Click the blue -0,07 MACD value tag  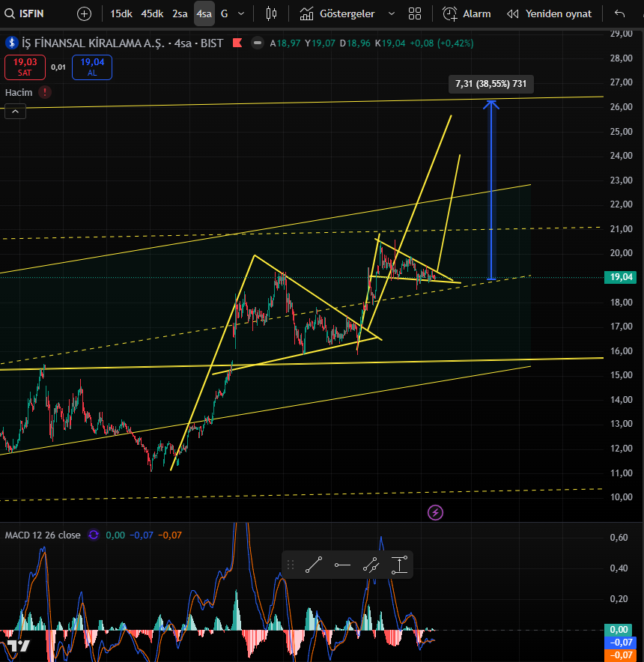[x=620, y=643]
